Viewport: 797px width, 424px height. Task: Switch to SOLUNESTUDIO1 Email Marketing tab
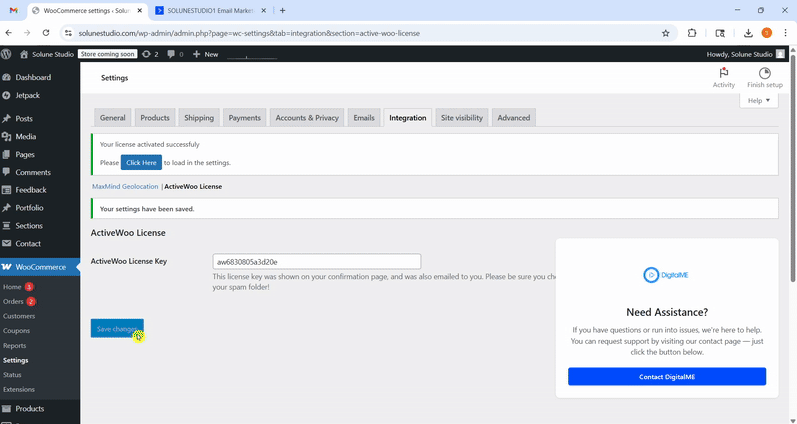(x=210, y=10)
